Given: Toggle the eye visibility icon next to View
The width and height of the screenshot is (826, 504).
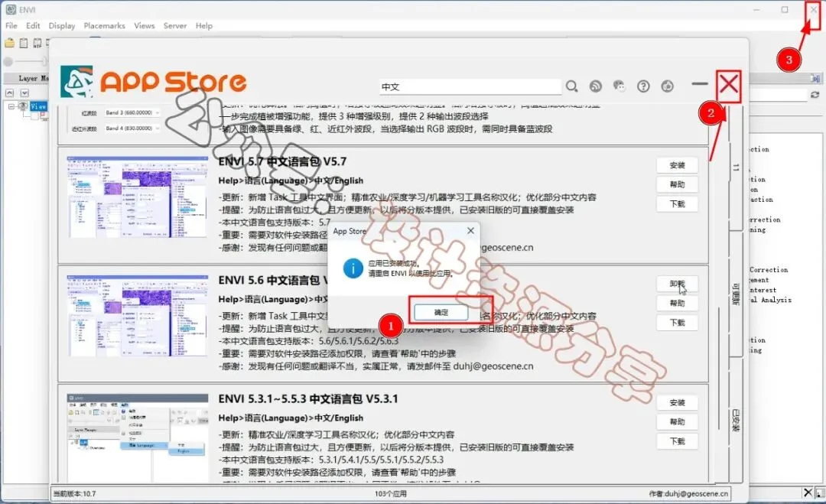Looking at the screenshot, I should 23,106.
